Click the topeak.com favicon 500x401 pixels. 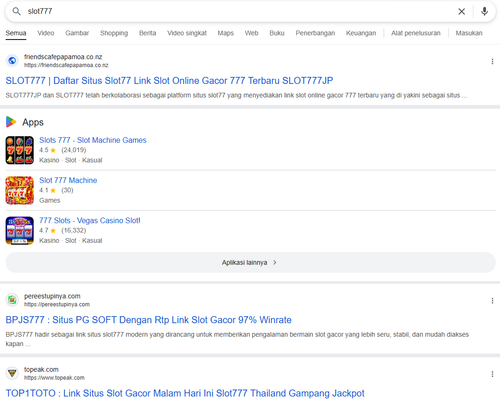pos(12,373)
